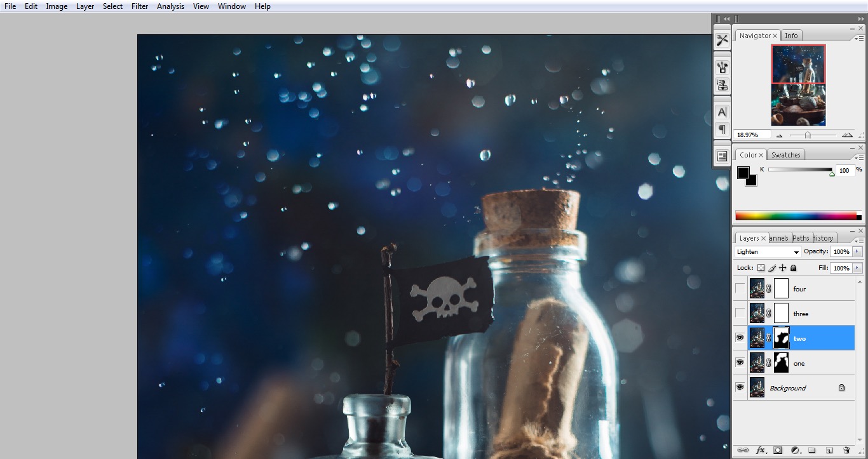
Task: Hide the Background layer eye
Action: pyautogui.click(x=740, y=387)
